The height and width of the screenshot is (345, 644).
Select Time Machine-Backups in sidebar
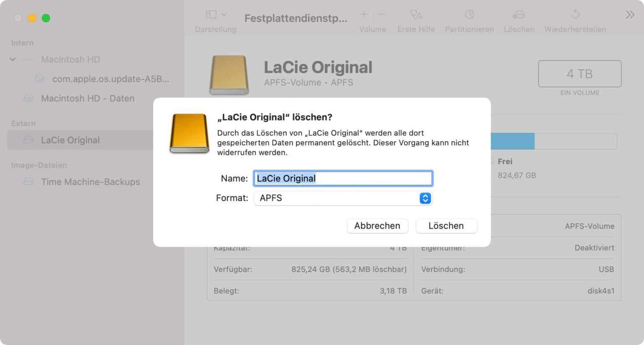[x=91, y=182]
